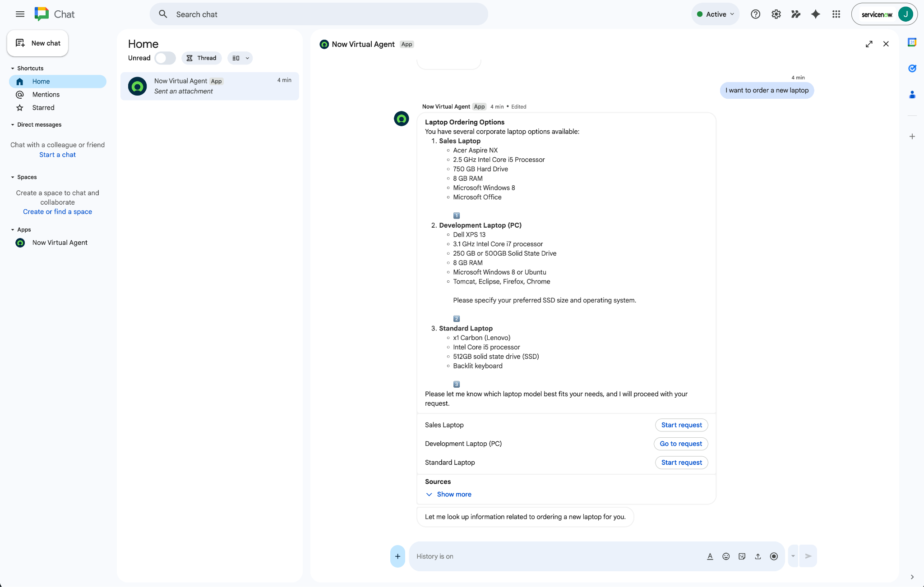
Task: Open the account avatar J
Action: pos(905,14)
